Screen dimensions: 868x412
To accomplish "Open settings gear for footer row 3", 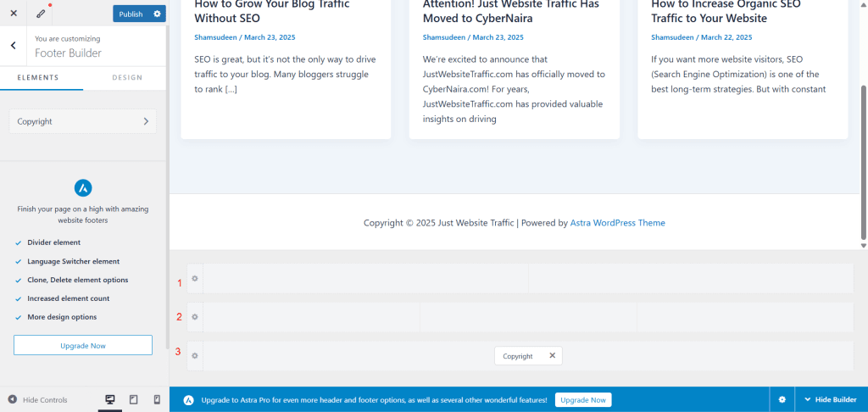I will 194,355.
